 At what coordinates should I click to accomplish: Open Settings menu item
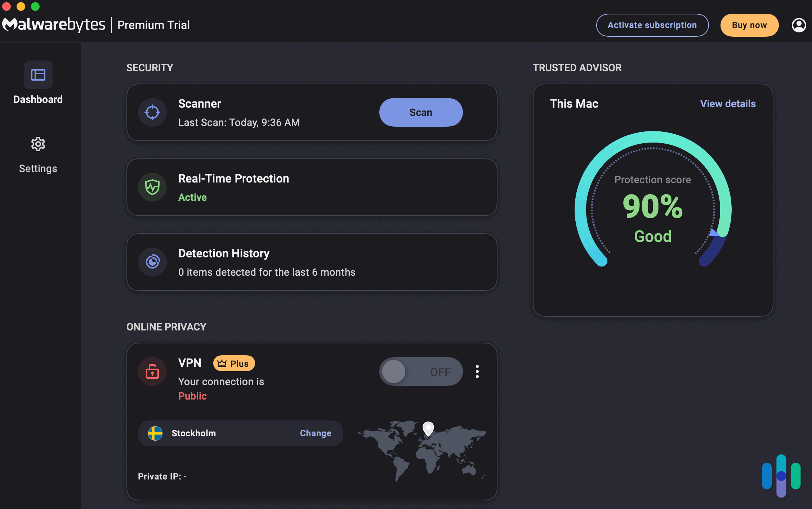37,154
